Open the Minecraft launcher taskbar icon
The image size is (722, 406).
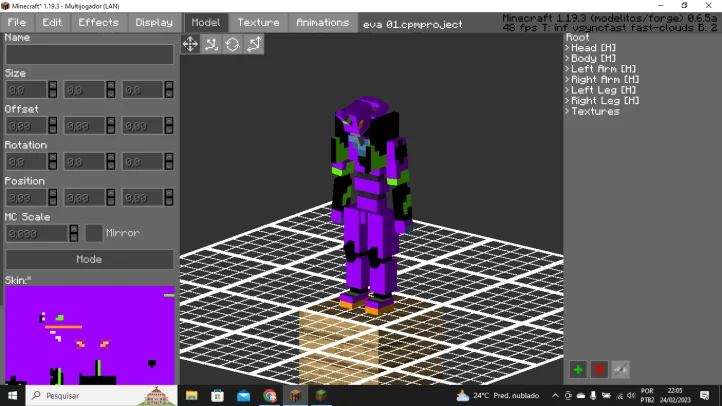(x=295, y=395)
